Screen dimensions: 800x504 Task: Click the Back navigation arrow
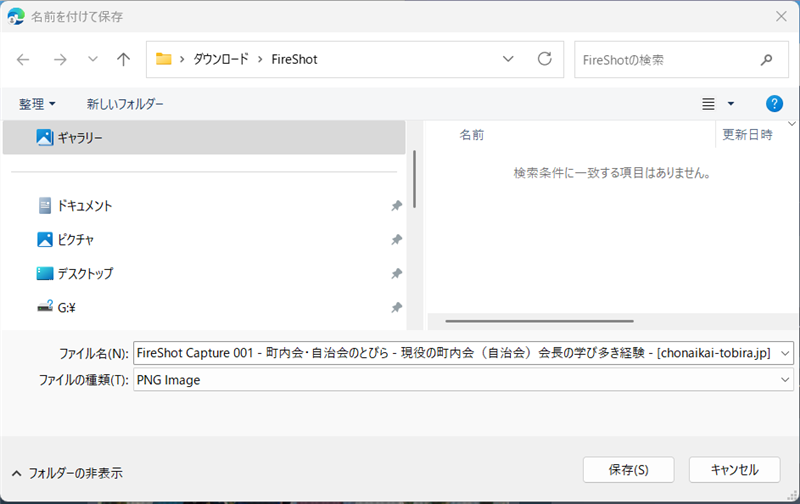point(24,59)
